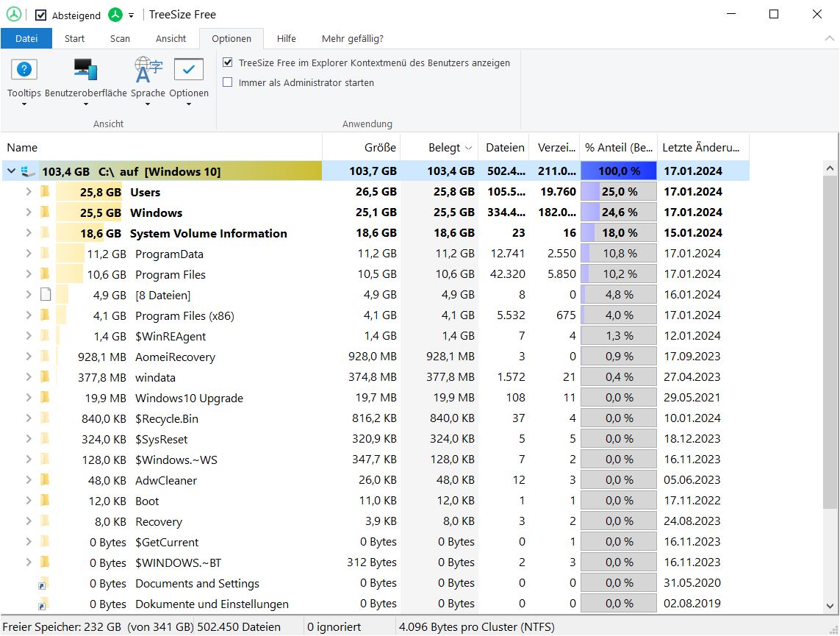Click the Windows10 Upgrade folder icon
This screenshot has width=840, height=636.
tap(45, 398)
